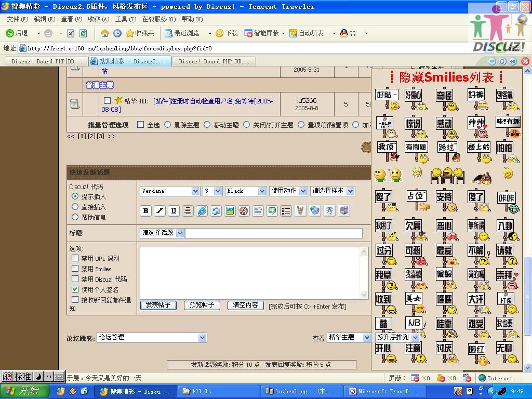Switch to the first Discuz! Board PHP|BB tab

(x=46, y=61)
